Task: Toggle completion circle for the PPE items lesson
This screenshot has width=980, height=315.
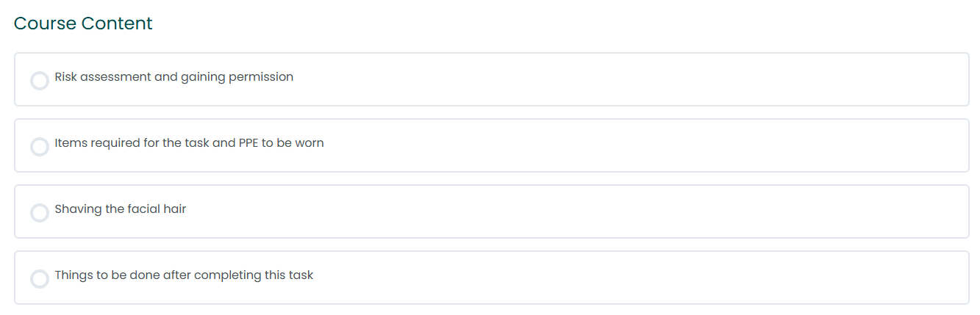Action: click(x=40, y=147)
